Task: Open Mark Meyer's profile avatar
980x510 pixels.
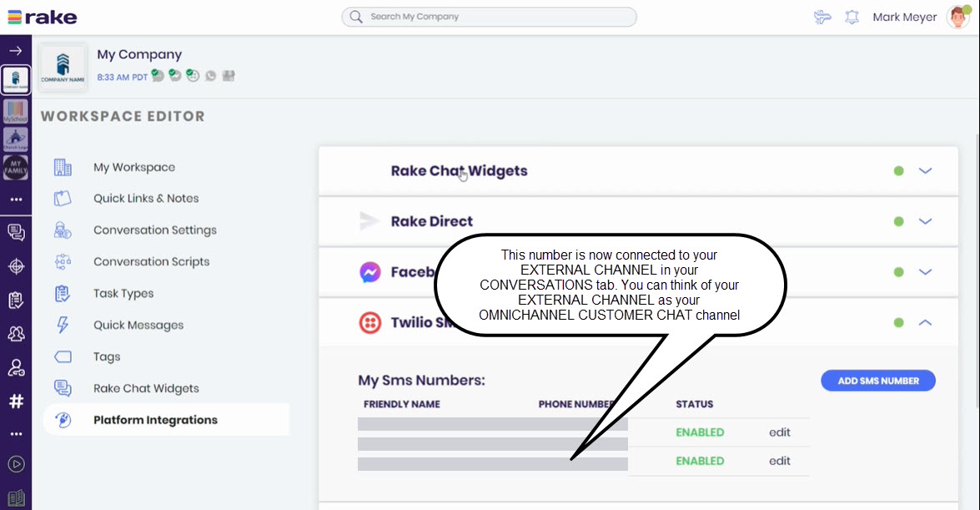Action: (958, 17)
